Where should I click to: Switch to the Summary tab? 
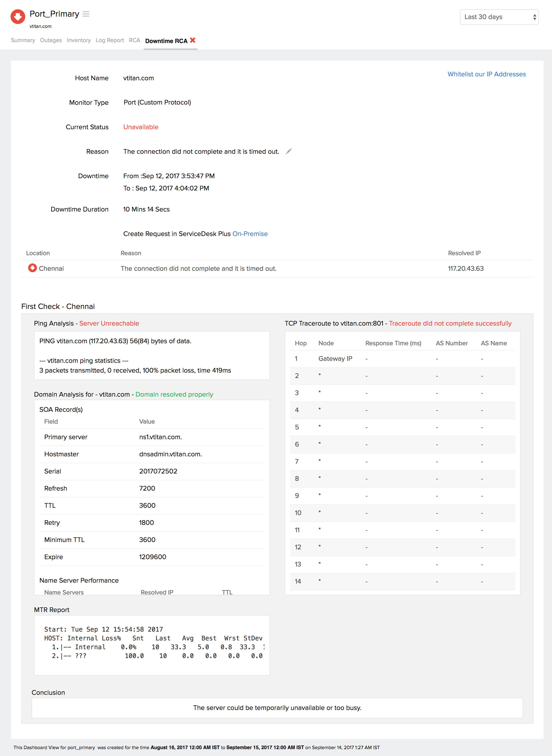click(23, 40)
